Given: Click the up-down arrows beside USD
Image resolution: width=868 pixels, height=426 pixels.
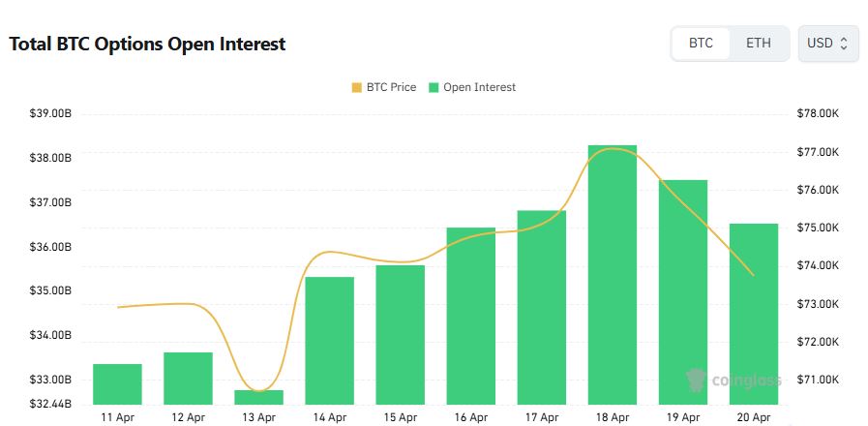Looking at the screenshot, I should [844, 44].
